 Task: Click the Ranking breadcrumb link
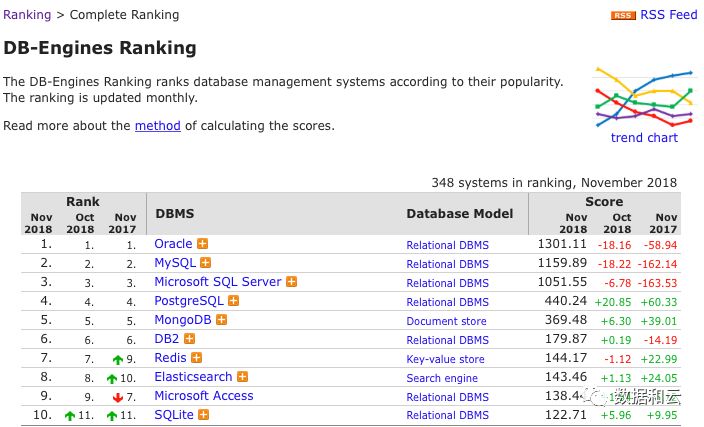click(27, 15)
